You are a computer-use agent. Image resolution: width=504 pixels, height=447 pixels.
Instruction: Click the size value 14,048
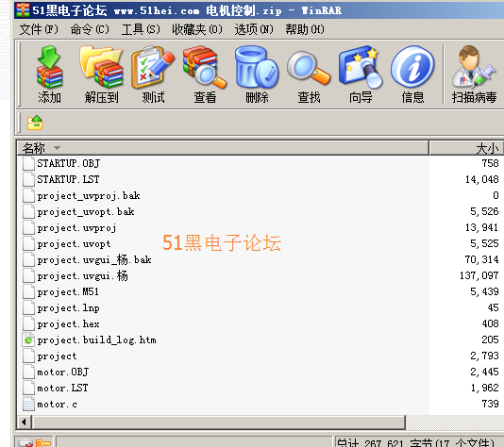click(482, 179)
